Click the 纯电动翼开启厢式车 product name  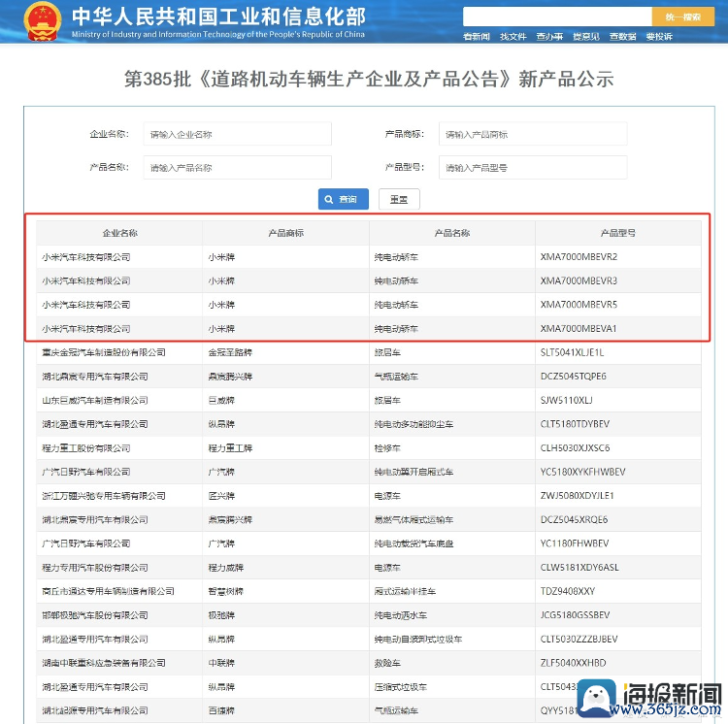click(x=414, y=472)
